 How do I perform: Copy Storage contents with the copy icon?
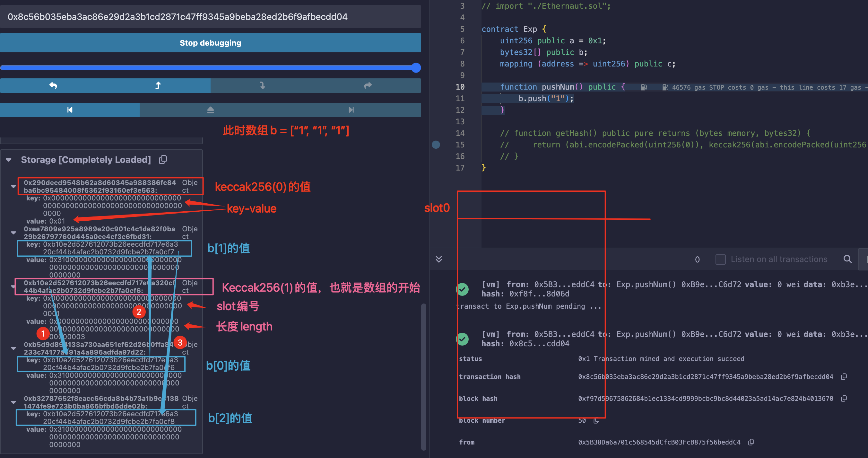coord(163,160)
